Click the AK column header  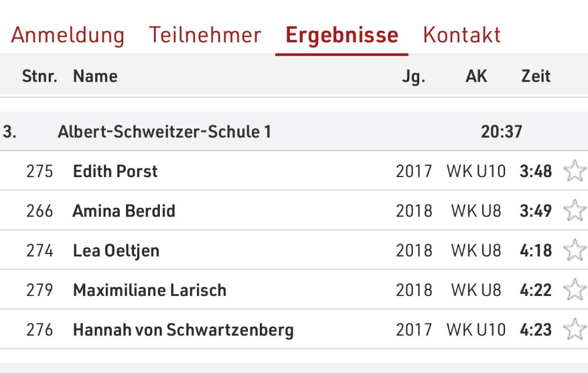[476, 76]
